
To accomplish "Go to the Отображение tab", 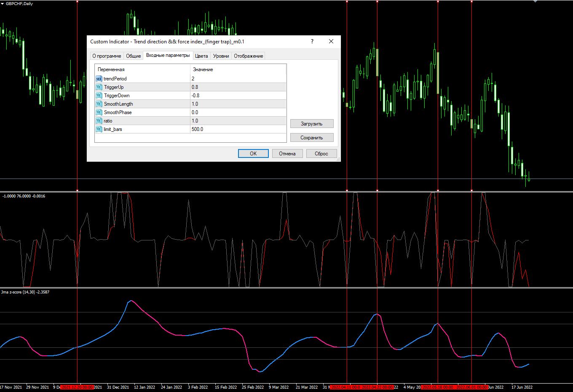I will pyautogui.click(x=248, y=56).
